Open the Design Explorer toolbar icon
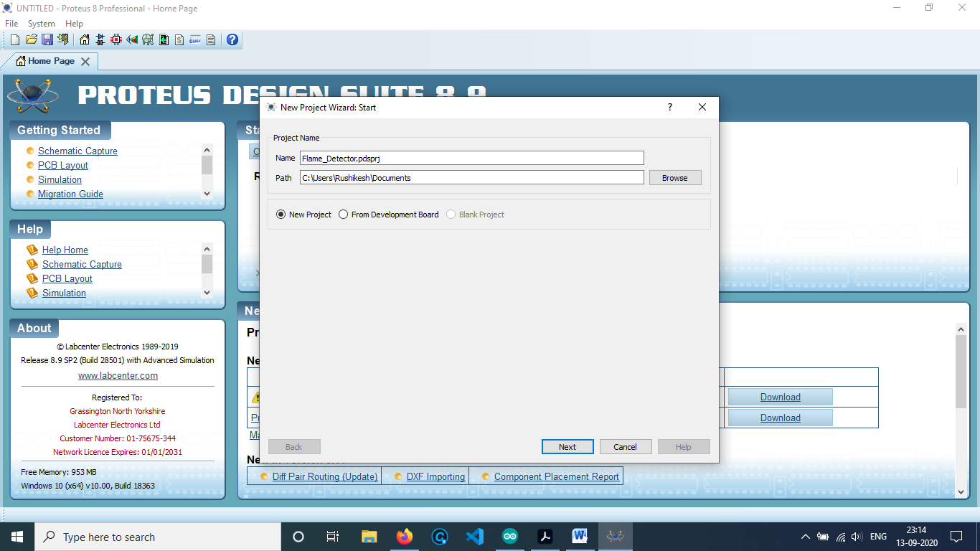980x551 pixels. pyautogui.click(x=164, y=39)
